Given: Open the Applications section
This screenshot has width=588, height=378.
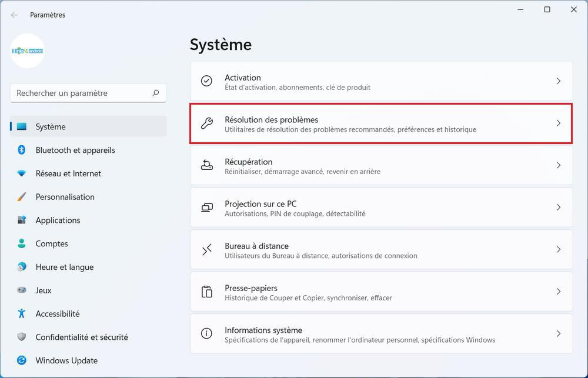Looking at the screenshot, I should [x=88, y=220].
